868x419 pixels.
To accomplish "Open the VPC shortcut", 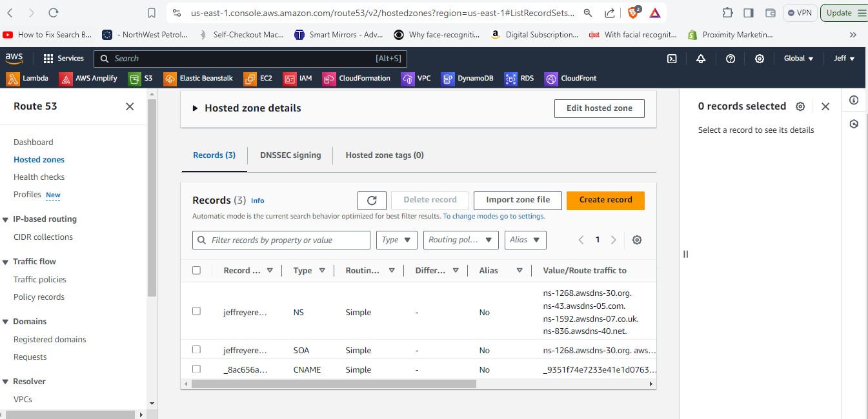I will coord(416,79).
